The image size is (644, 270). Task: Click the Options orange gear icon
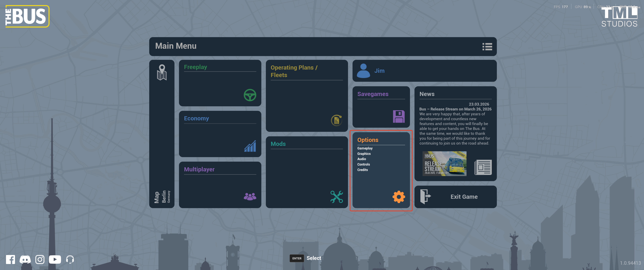pyautogui.click(x=399, y=197)
